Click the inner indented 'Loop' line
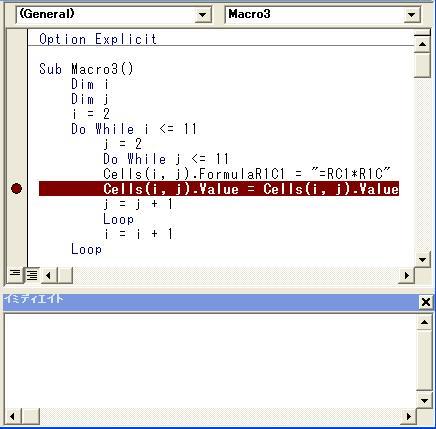This screenshot has width=436, height=429. [118, 219]
